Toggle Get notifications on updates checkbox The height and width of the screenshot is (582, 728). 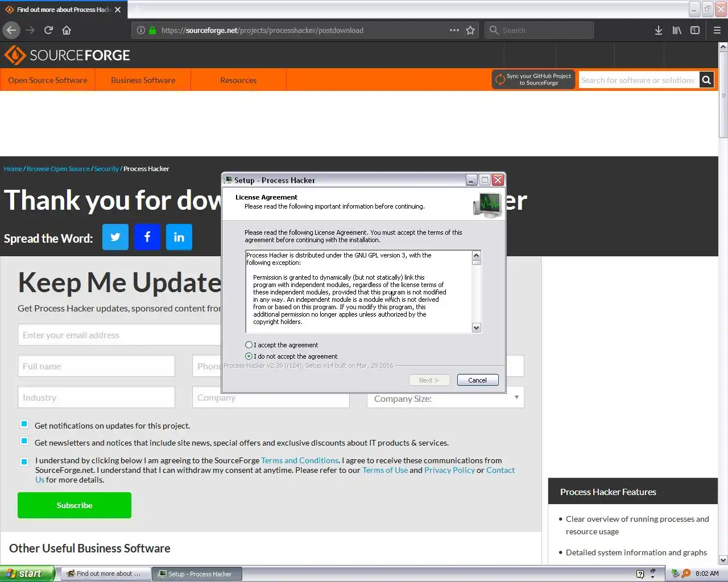(x=24, y=423)
